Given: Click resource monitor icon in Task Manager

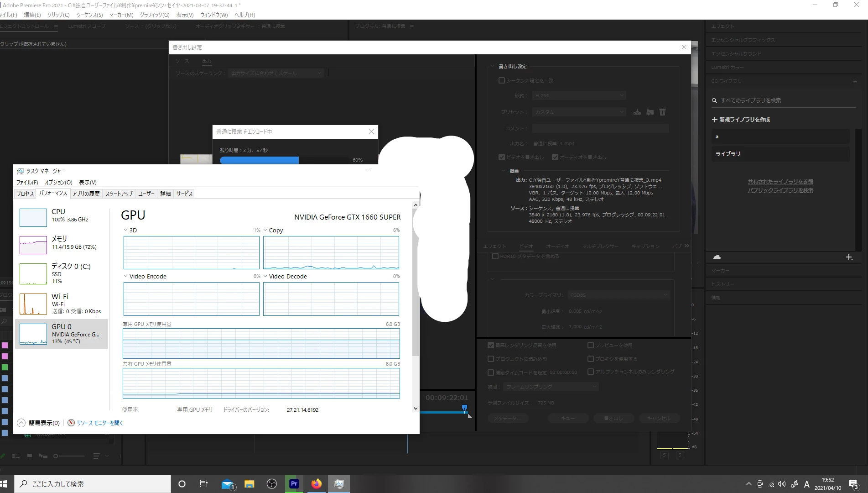Looking at the screenshot, I should pos(71,423).
